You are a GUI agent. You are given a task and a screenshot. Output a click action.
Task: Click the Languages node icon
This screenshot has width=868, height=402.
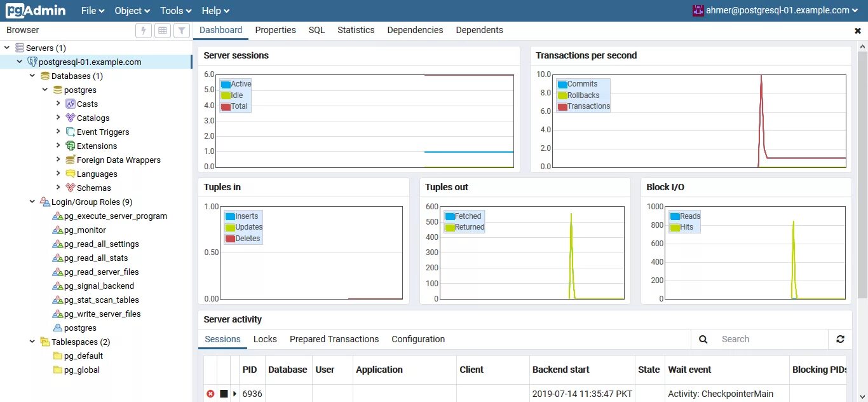tap(71, 174)
